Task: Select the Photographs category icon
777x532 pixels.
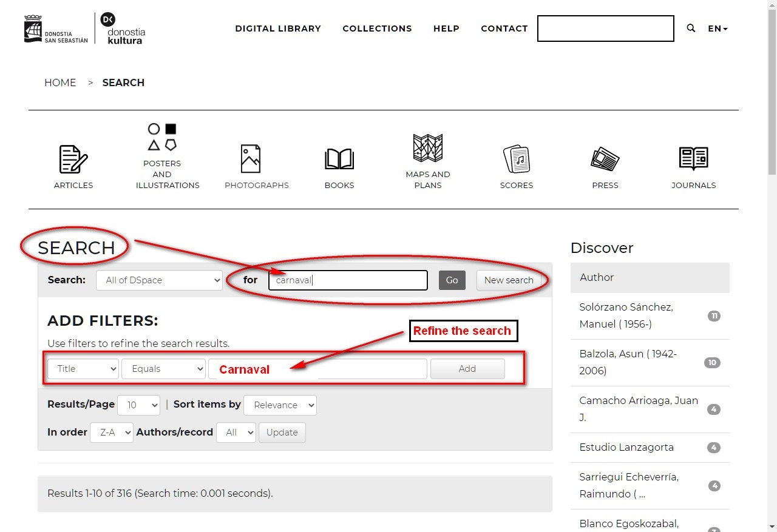Action: [x=251, y=159]
